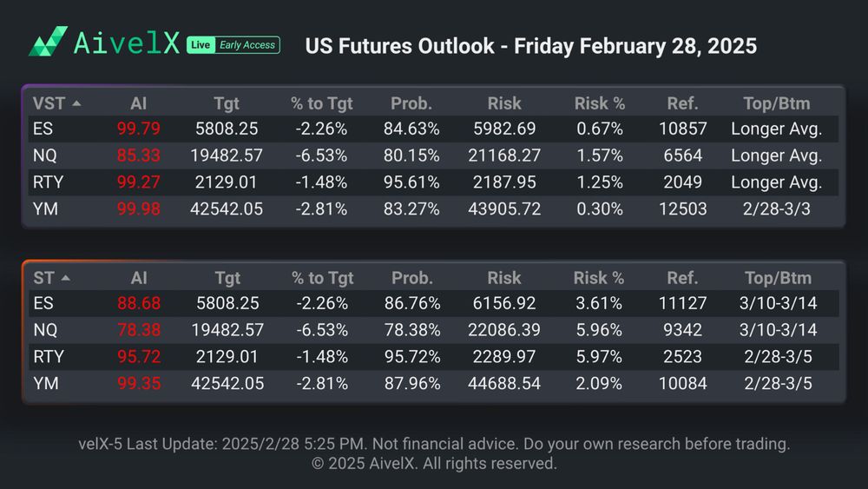The height and width of the screenshot is (489, 868).
Task: Select RTY risk value 2187.95
Action: 504,182
